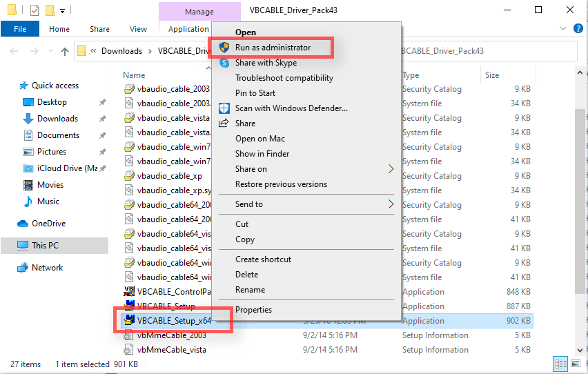Click the VBCABLE_Setup_x64 application icon

tap(128, 321)
